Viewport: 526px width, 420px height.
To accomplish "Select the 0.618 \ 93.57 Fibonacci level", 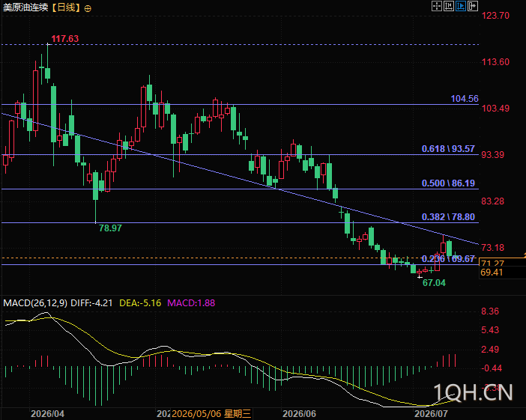I will (x=448, y=149).
